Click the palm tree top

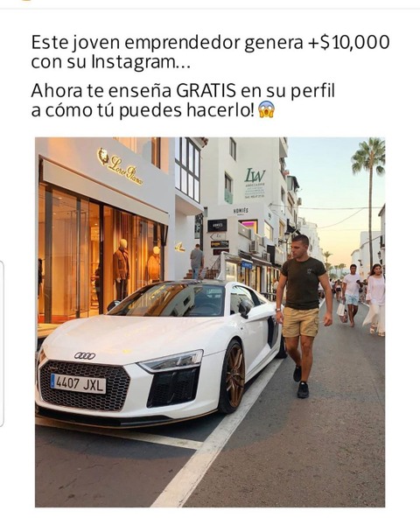click(x=369, y=156)
